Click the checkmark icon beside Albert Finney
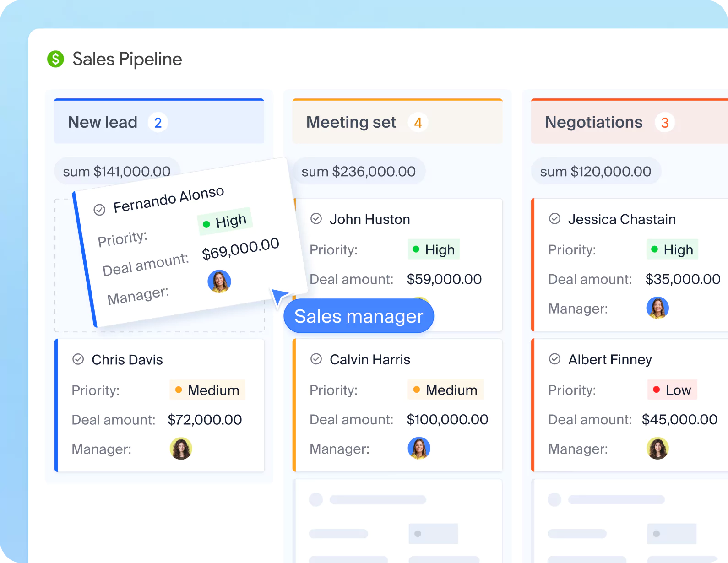 (554, 359)
